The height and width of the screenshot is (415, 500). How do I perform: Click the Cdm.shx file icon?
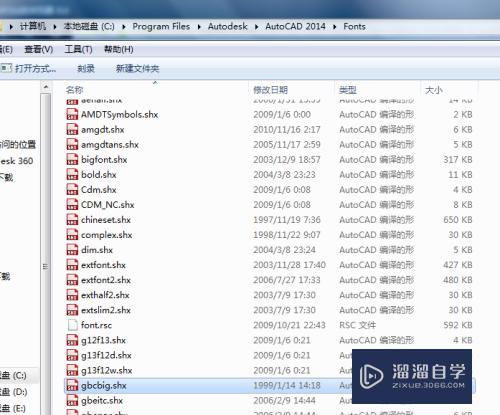(72, 189)
